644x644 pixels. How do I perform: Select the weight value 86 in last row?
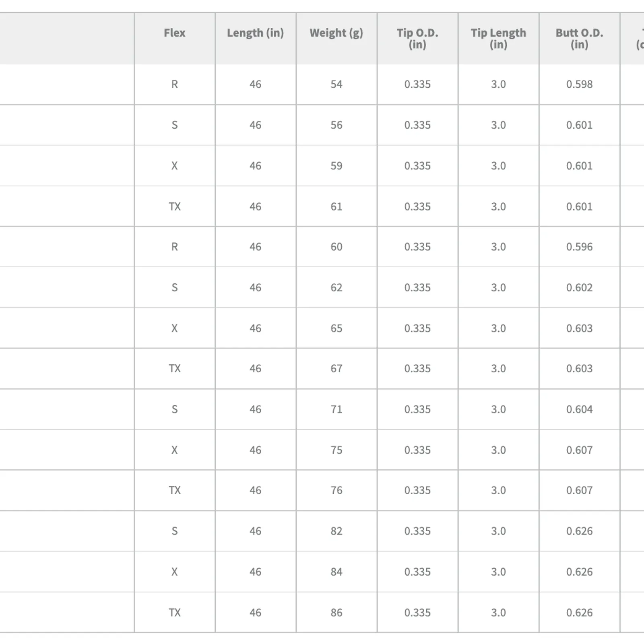pos(336,613)
